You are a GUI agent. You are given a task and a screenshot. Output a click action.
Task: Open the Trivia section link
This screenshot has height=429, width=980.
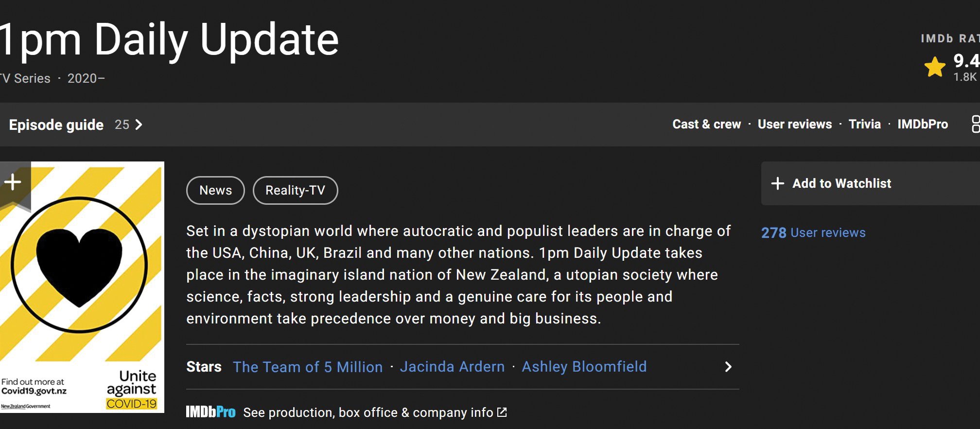click(864, 124)
